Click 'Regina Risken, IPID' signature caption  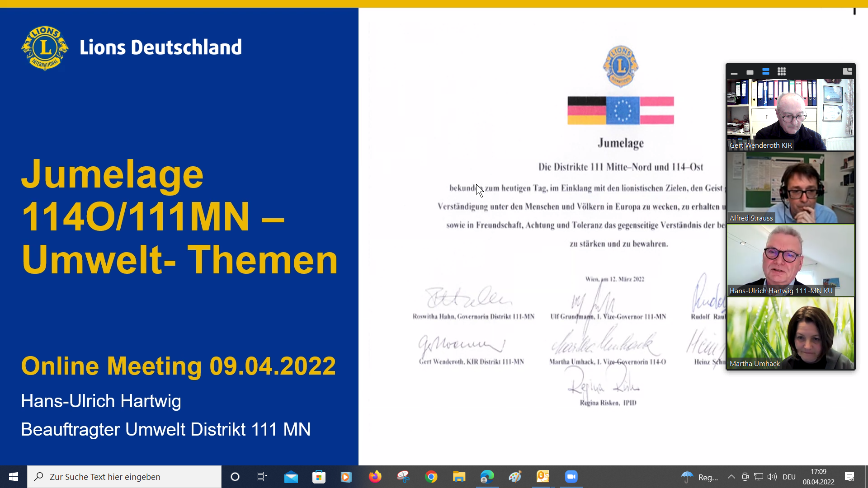pos(608,403)
